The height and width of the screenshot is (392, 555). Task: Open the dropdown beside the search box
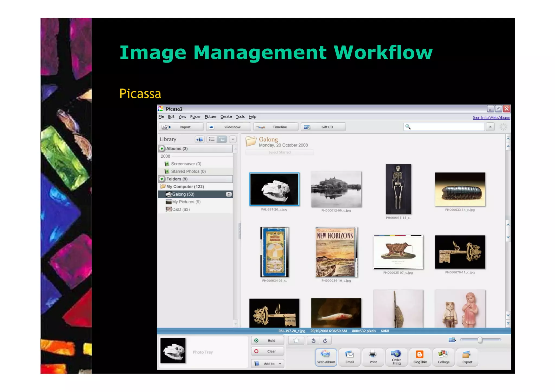[x=490, y=127]
